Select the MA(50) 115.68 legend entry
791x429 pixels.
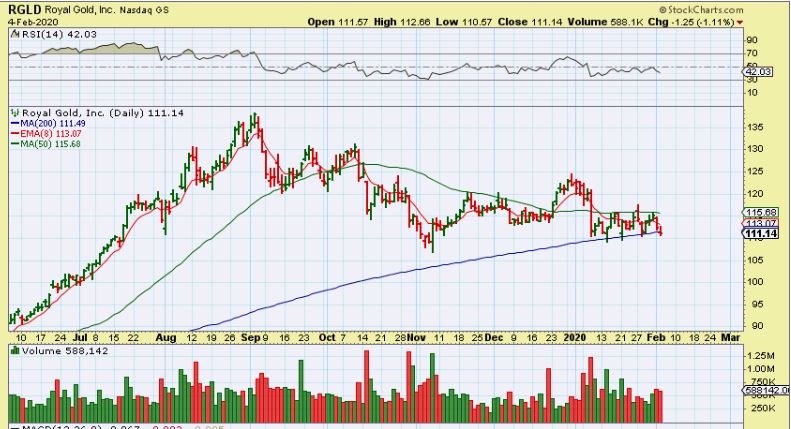pyautogui.click(x=45, y=144)
